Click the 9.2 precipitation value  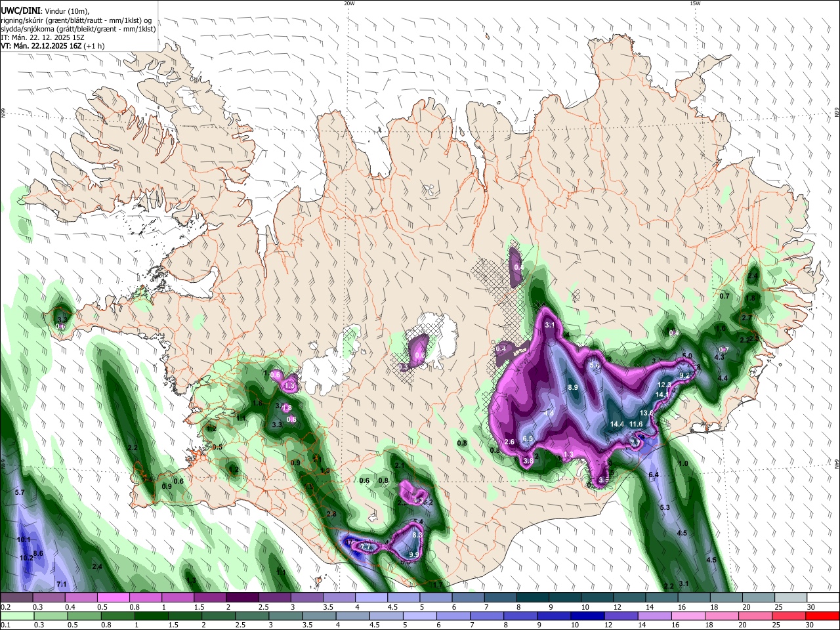pos(684,375)
